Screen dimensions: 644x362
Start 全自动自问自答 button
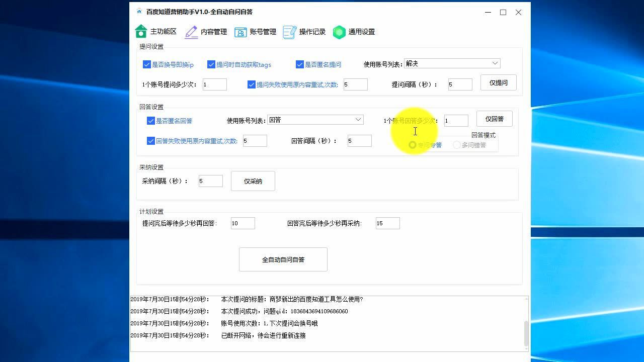[283, 259]
